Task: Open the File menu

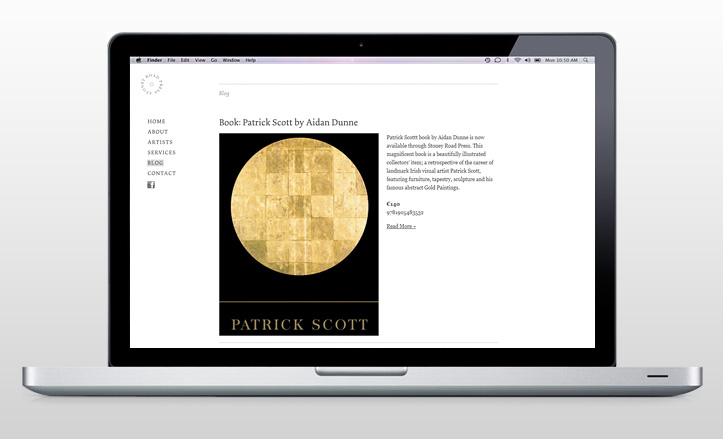Action: click(171, 60)
